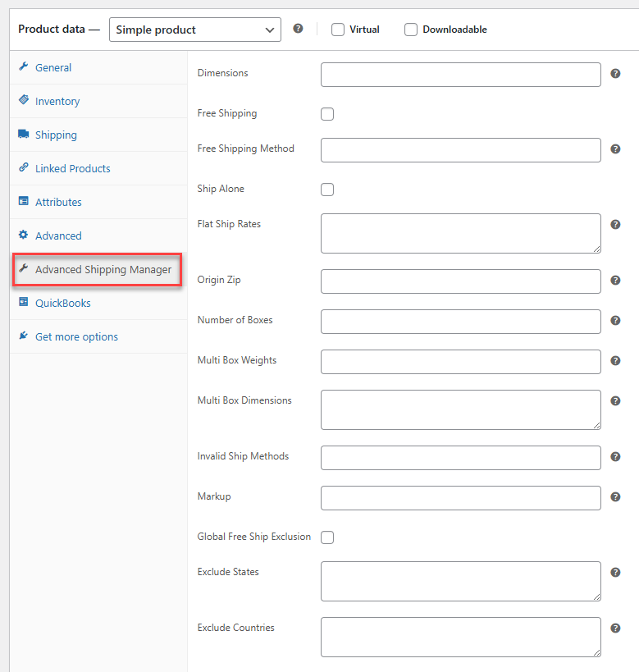Screen dimensions: 639x672
Task: Click into the Markup field
Action: [x=461, y=498]
